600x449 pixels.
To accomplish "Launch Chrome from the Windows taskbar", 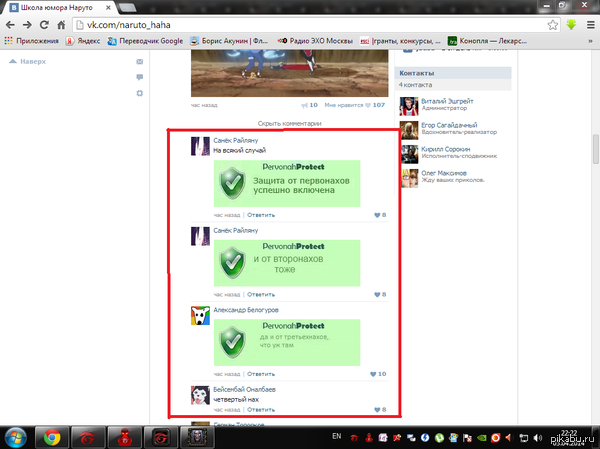I will (50, 436).
